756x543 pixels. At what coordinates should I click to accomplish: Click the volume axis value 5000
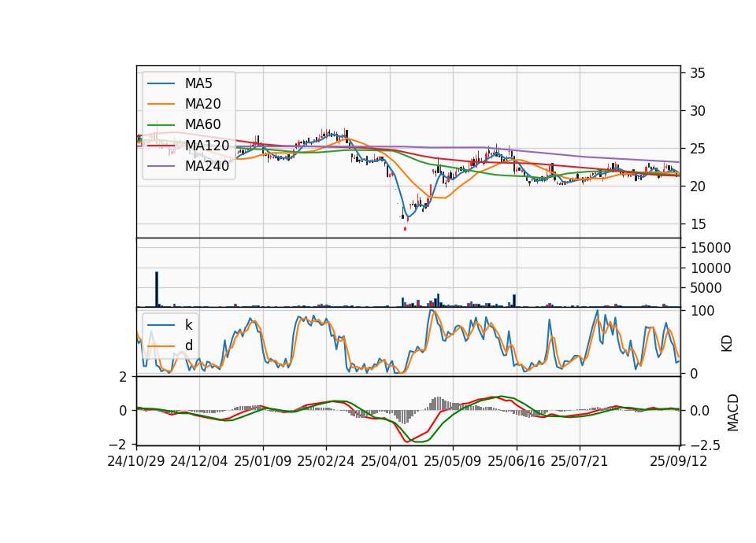click(706, 288)
